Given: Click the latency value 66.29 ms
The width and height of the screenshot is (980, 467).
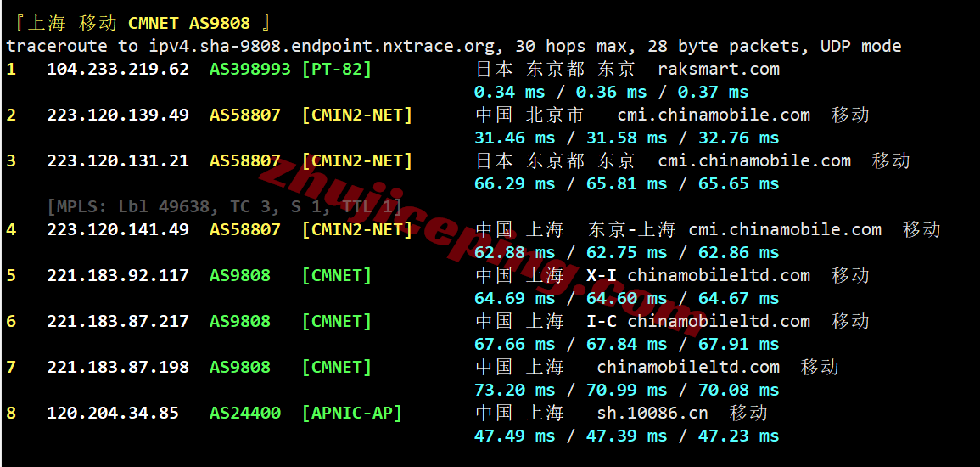Looking at the screenshot, I should (514, 183).
